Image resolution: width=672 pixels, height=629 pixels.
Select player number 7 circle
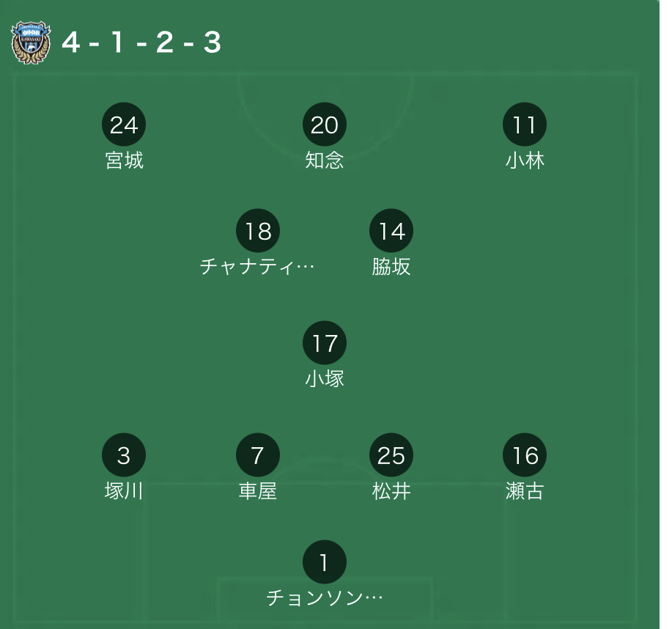coord(258,455)
